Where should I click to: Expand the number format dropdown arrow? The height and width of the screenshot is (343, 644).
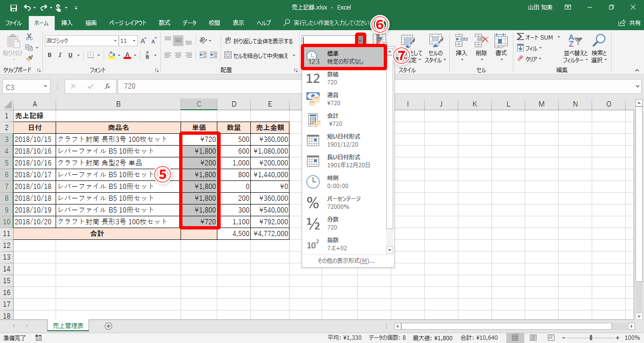point(361,41)
